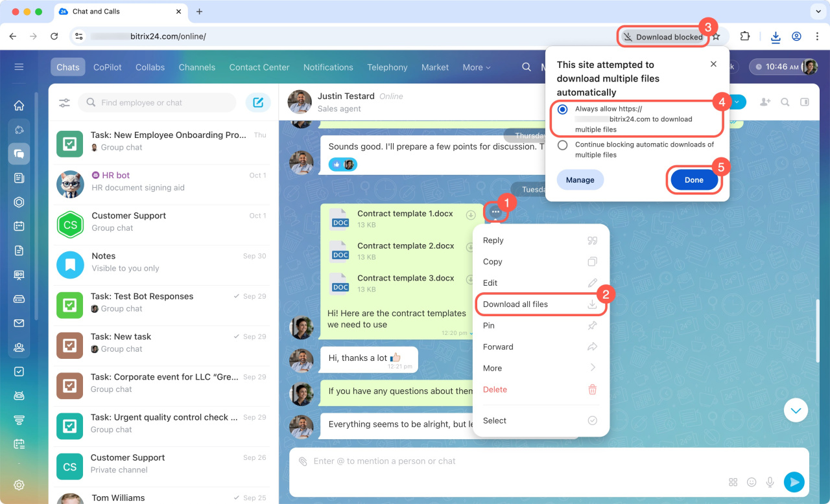Select Always allow multiple downloads option
The width and height of the screenshot is (830, 504).
point(562,109)
